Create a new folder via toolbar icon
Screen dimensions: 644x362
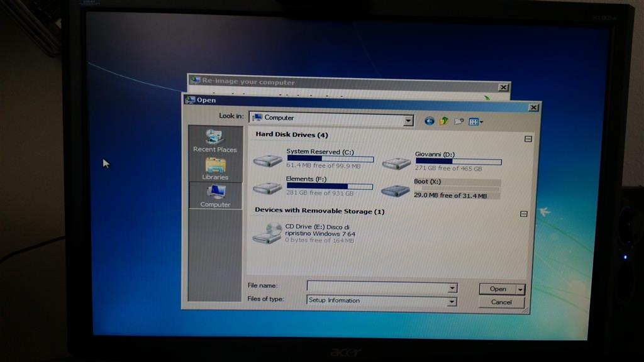458,121
